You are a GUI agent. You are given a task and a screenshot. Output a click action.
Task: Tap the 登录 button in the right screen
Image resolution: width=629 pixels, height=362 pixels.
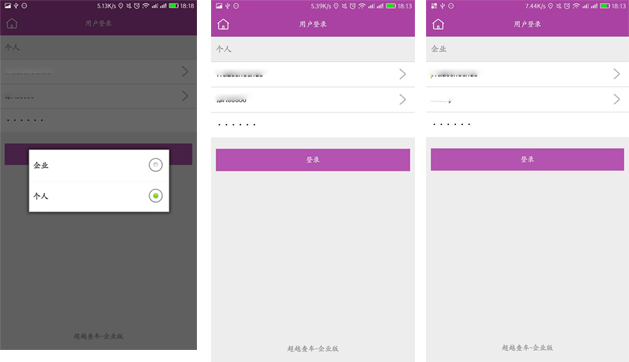(527, 159)
